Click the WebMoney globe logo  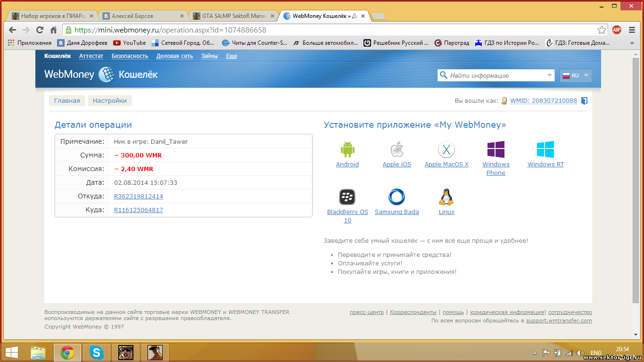pyautogui.click(x=107, y=74)
